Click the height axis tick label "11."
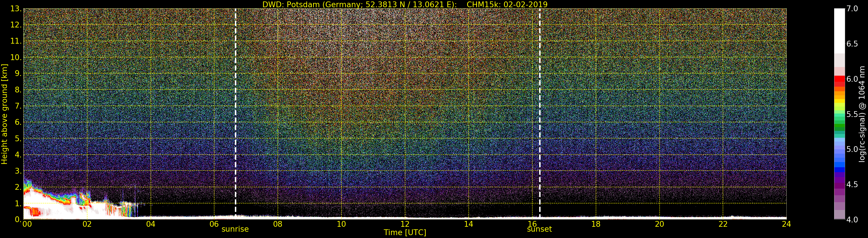 pos(16,41)
